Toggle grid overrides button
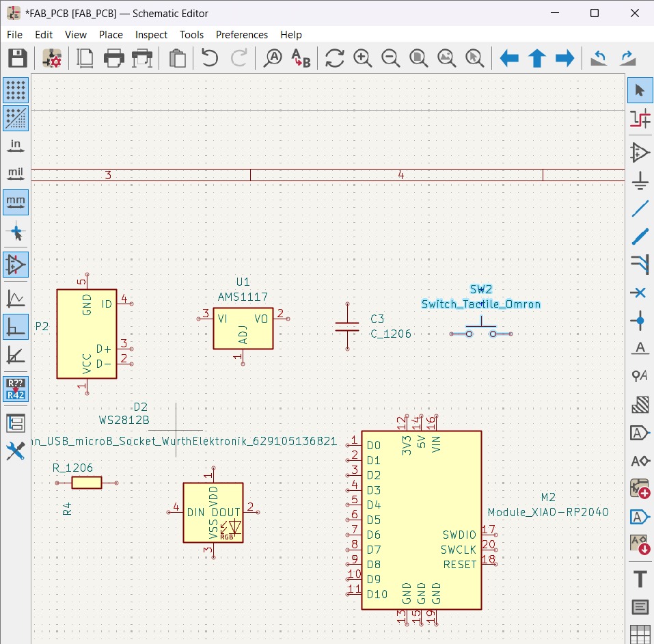654x644 pixels. tap(16, 118)
